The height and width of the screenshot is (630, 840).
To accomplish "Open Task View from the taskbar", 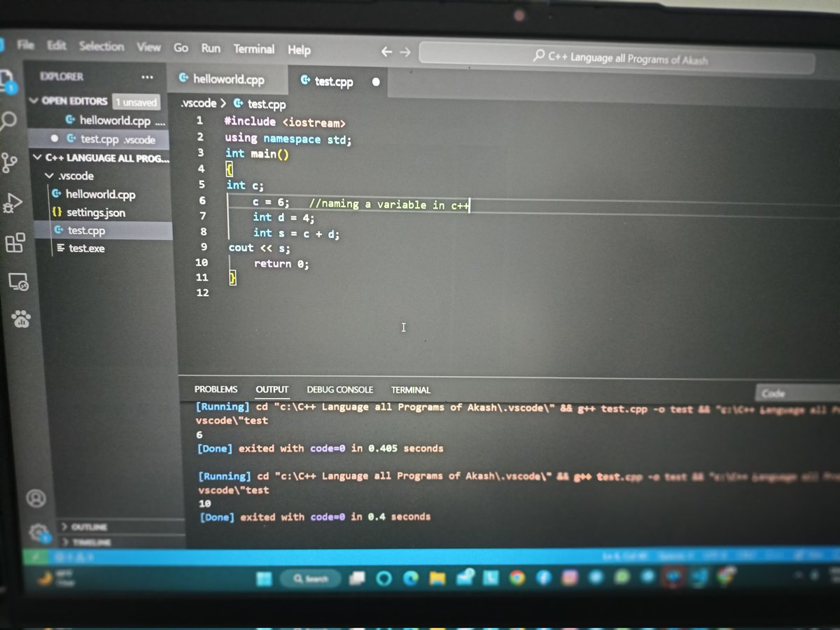I will [x=358, y=578].
